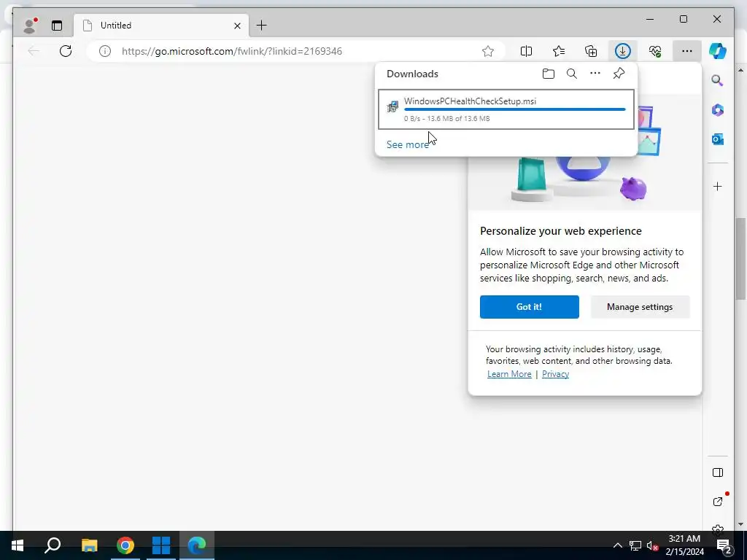Add this page to favorites star
The height and width of the screenshot is (560, 747).
(488, 51)
